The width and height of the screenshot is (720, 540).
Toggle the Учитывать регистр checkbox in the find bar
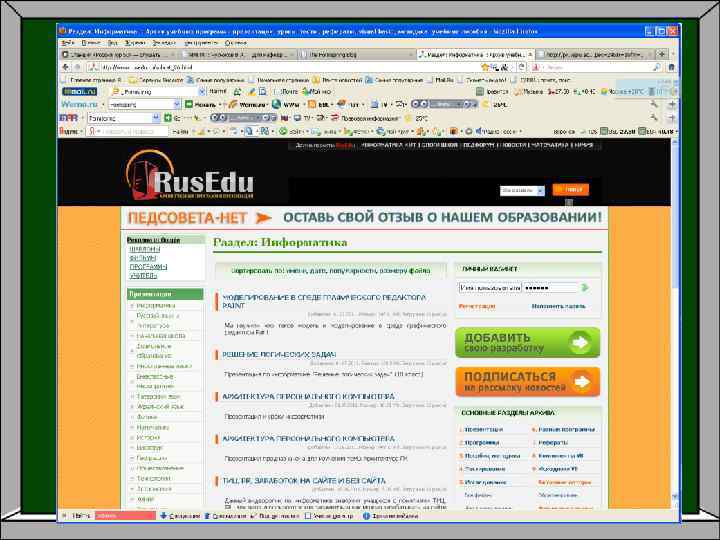(x=308, y=516)
